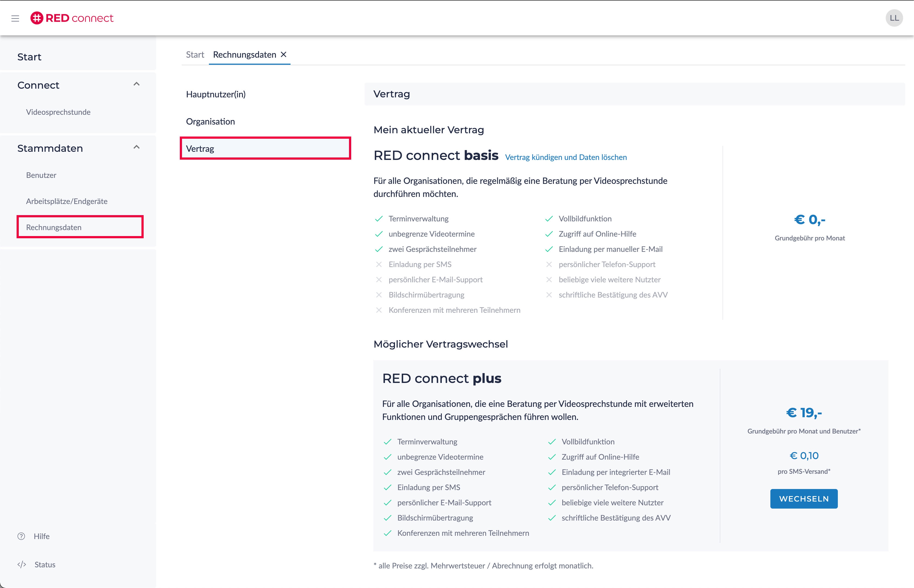This screenshot has height=588, width=914.
Task: Collapse the Connect section chevron
Action: 136,84
